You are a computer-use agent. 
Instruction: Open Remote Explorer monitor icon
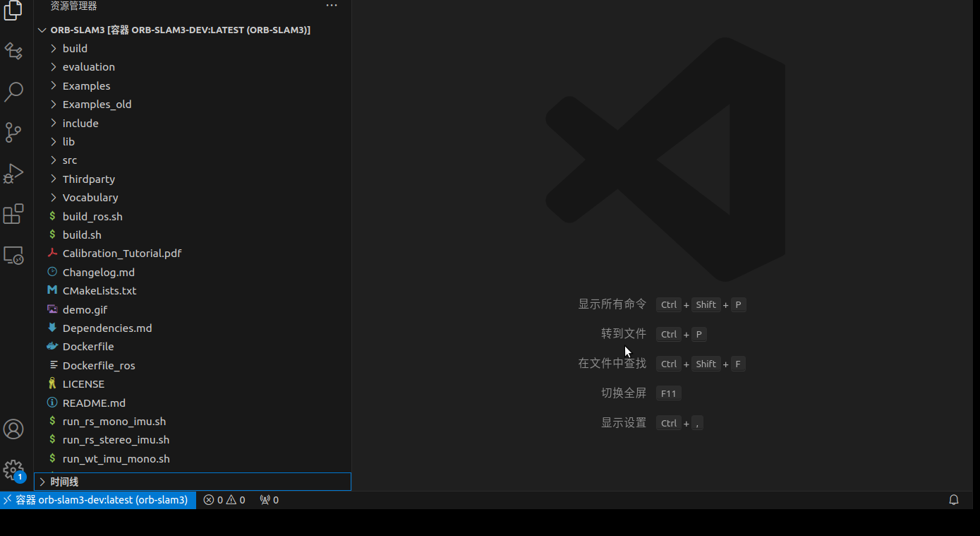tap(13, 255)
